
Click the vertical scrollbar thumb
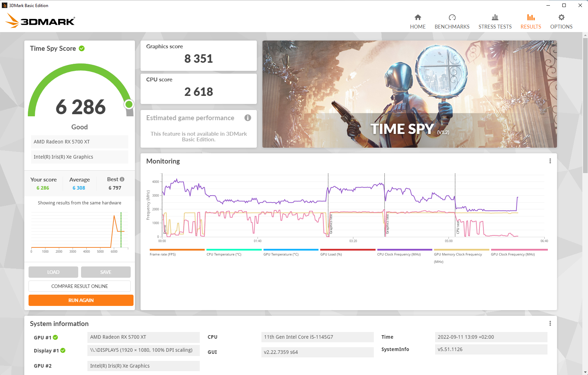point(585,105)
